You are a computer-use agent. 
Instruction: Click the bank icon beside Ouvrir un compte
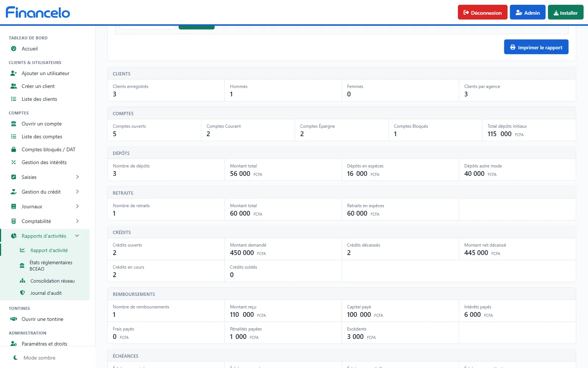(14, 124)
